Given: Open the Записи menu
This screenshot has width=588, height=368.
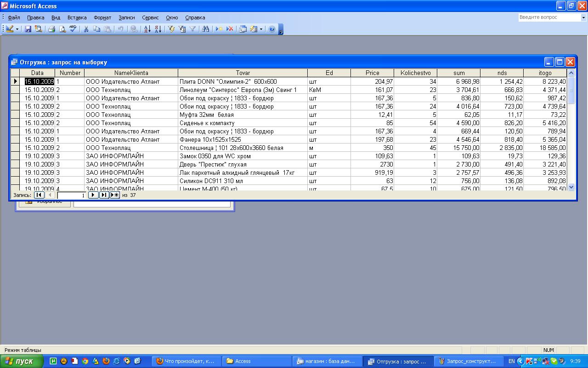Looking at the screenshot, I should point(127,17).
